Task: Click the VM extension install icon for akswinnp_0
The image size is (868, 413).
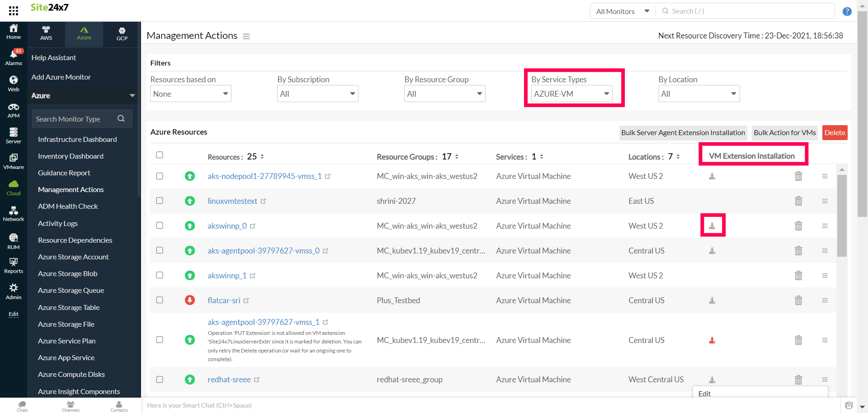Action: pyautogui.click(x=712, y=225)
